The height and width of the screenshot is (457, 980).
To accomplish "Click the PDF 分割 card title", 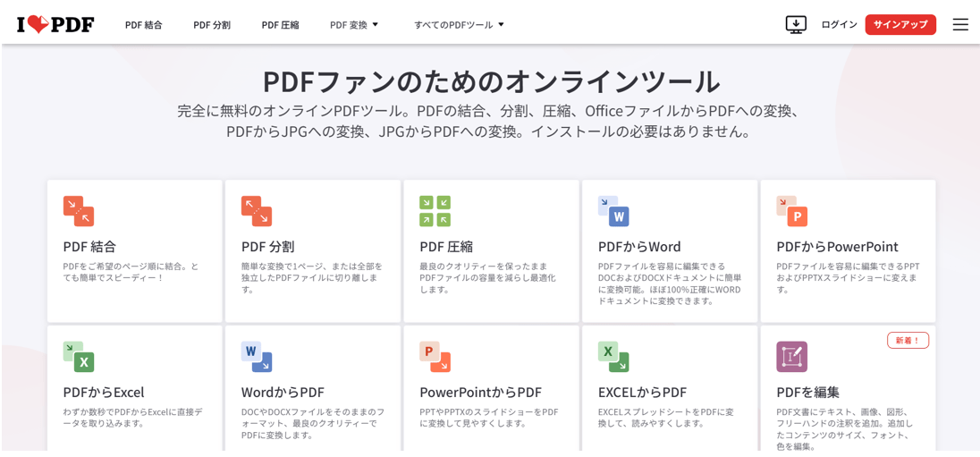I will coord(267,247).
